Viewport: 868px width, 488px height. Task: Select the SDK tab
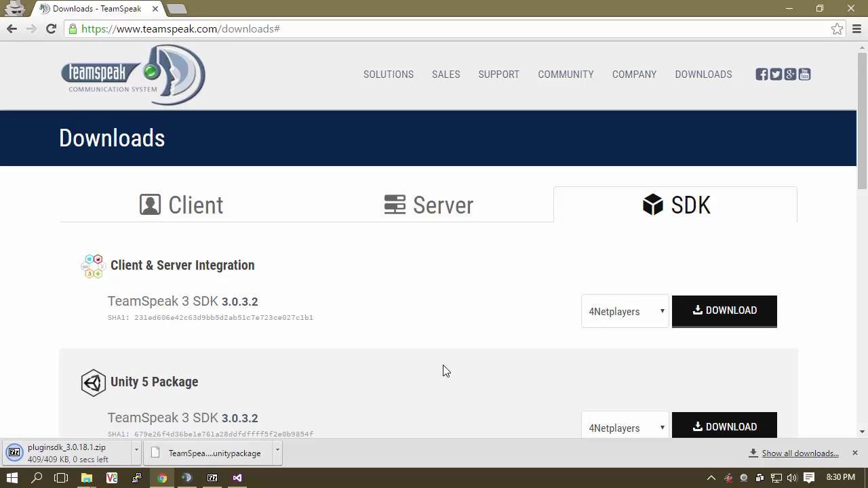676,205
